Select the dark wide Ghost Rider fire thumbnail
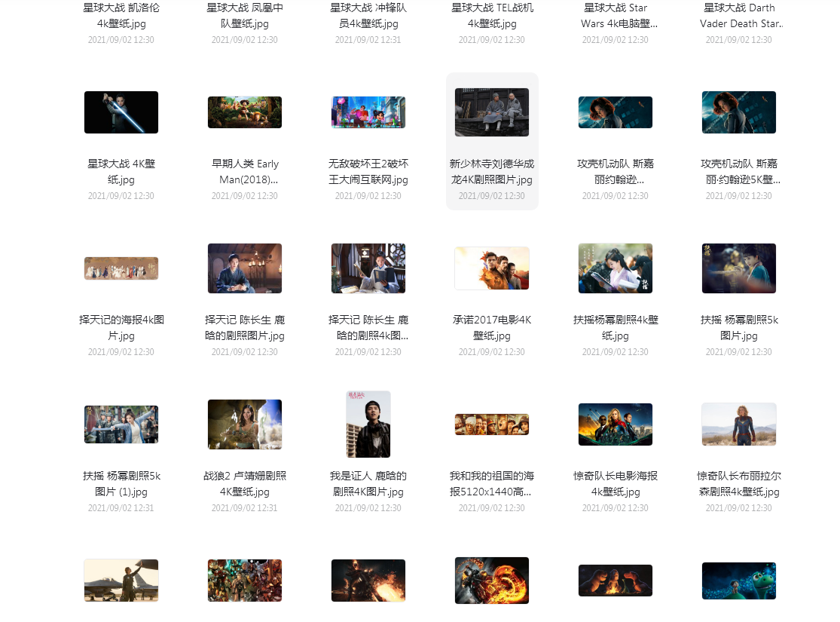Screen dimensions: 840x622 (x=368, y=581)
